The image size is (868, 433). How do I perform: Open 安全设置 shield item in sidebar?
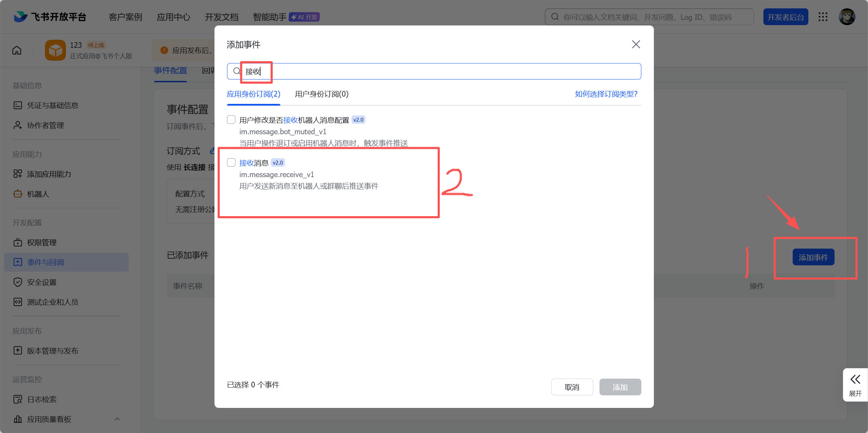point(41,282)
